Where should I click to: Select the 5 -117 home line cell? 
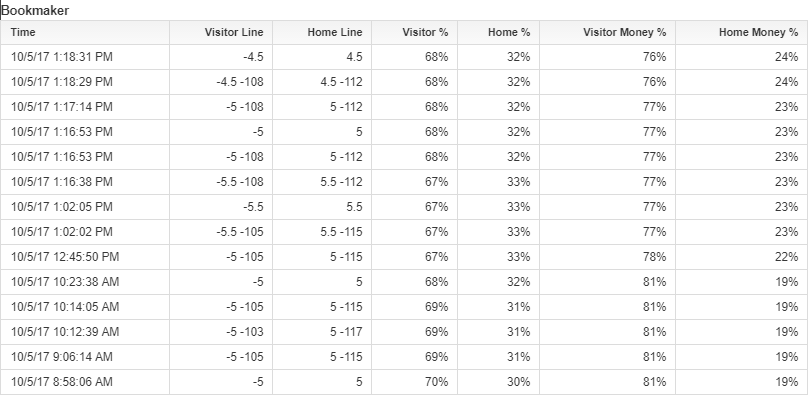(322, 332)
